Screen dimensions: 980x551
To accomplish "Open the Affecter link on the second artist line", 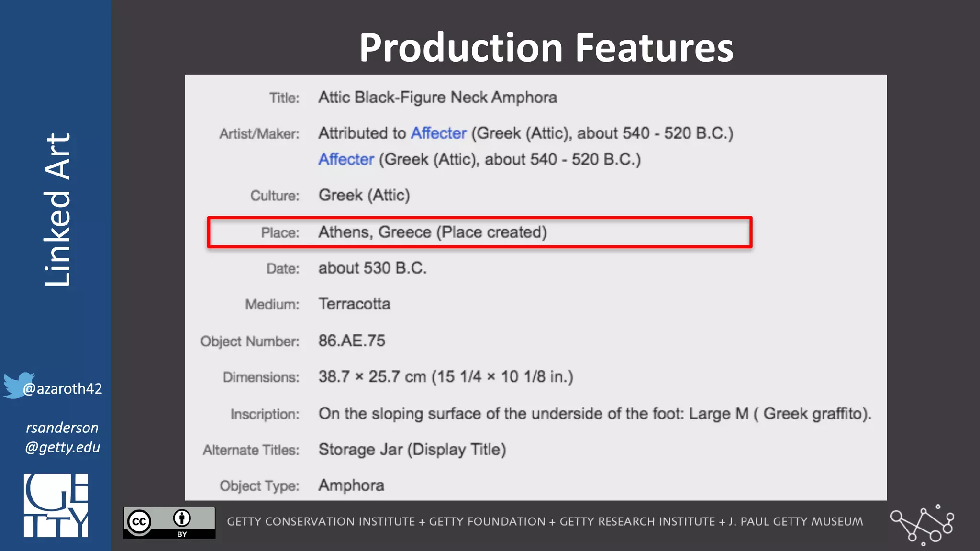I will tap(346, 159).
